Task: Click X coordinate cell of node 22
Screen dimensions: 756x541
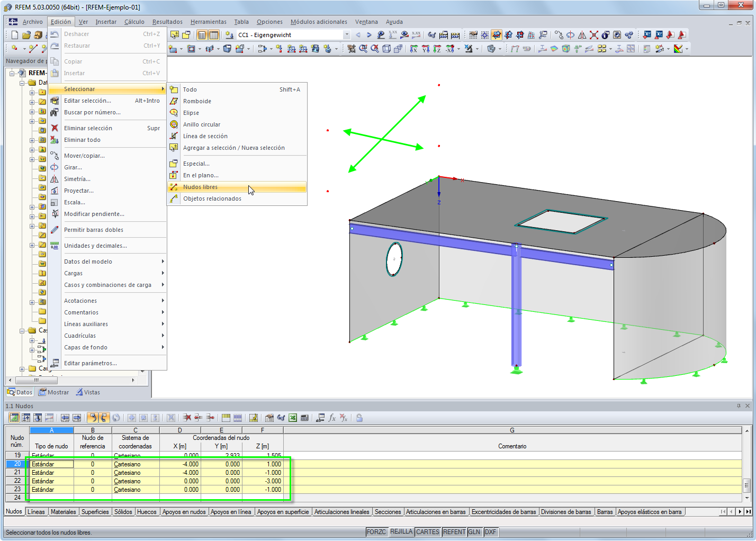Action: (180, 481)
